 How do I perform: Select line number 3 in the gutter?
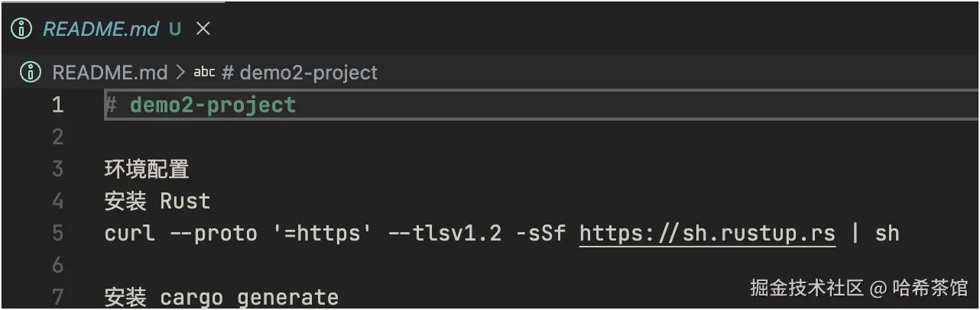[x=57, y=169]
